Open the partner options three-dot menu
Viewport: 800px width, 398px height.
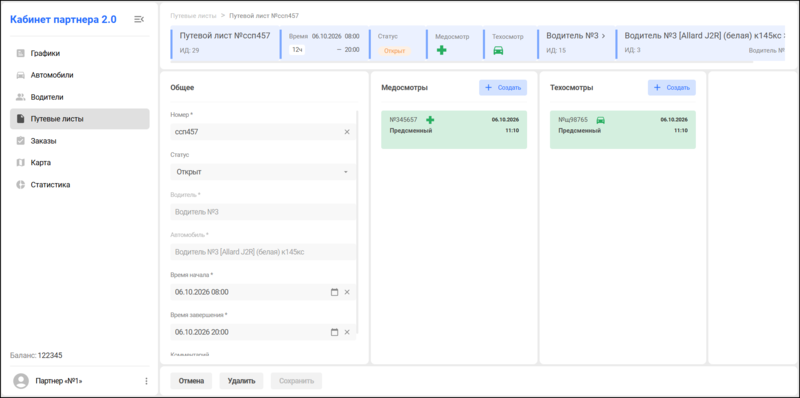pyautogui.click(x=146, y=381)
